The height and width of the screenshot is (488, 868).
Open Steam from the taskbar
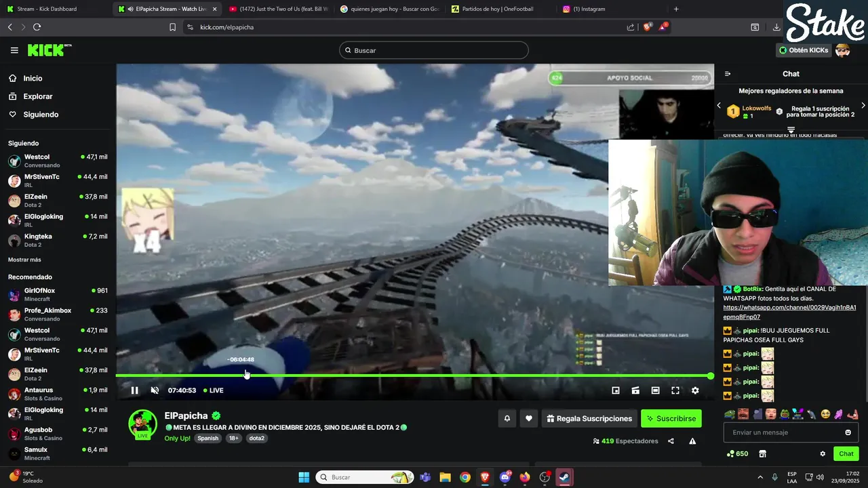[x=564, y=477]
